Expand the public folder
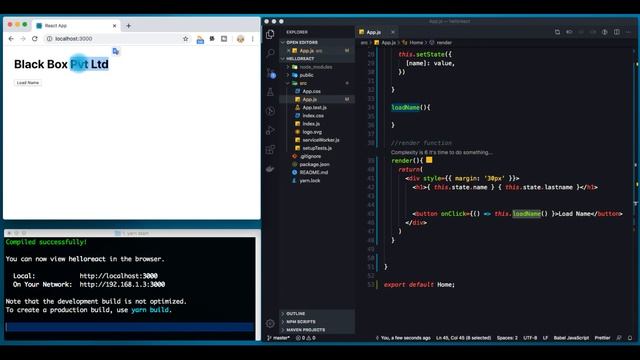 pyautogui.click(x=317, y=75)
